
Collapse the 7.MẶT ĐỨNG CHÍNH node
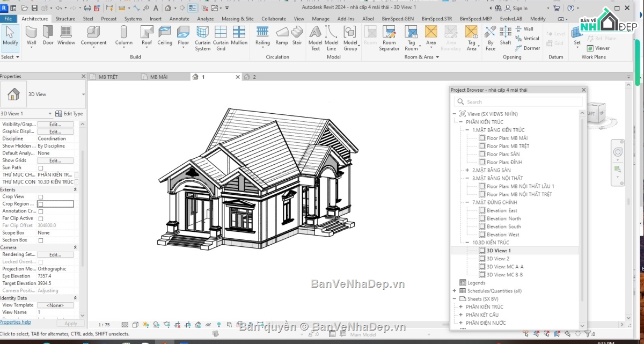coord(467,202)
